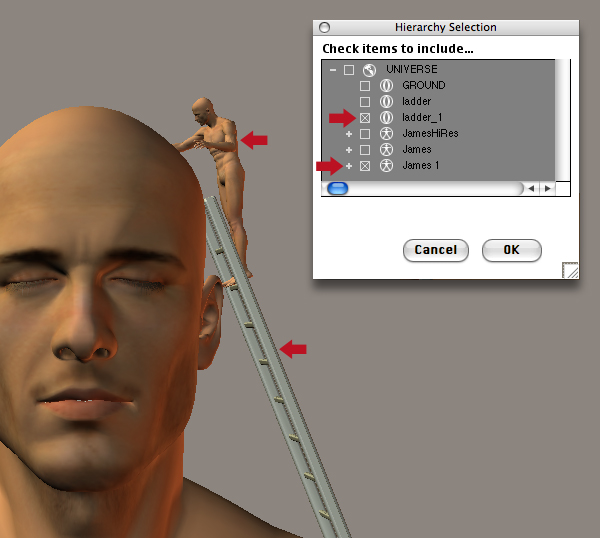The height and width of the screenshot is (538, 600).
Task: Uncheck the ladder_1 checkbox
Action: (x=365, y=118)
